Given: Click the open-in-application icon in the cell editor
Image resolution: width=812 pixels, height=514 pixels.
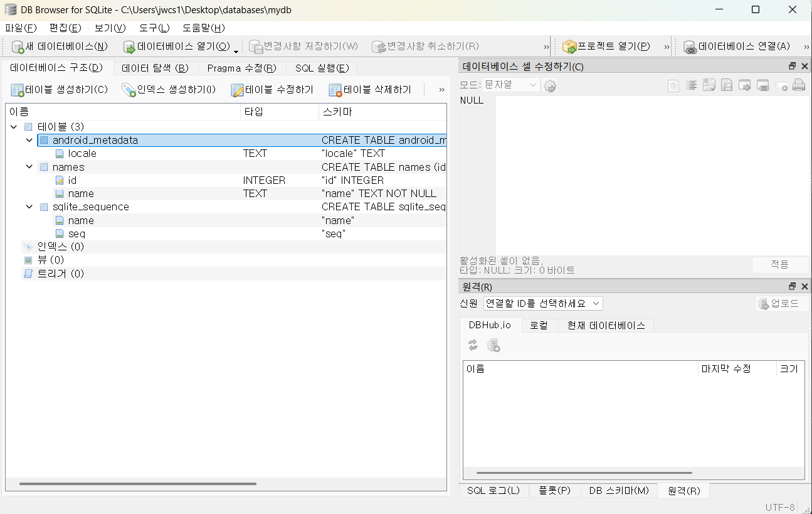Looking at the screenshot, I should 745,85.
